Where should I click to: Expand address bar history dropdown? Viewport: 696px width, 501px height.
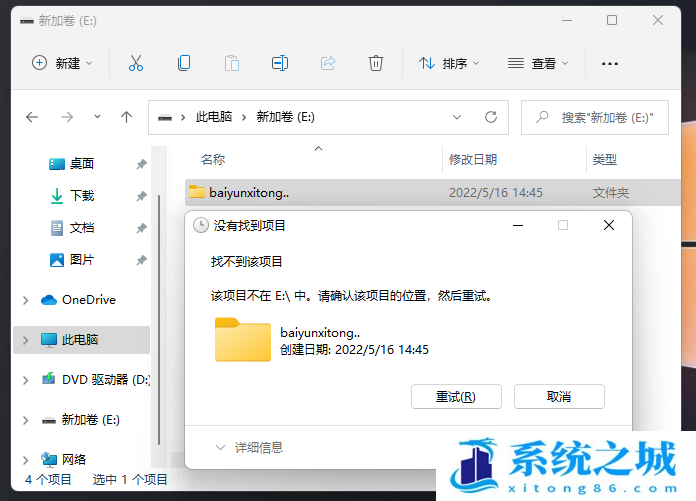point(457,117)
